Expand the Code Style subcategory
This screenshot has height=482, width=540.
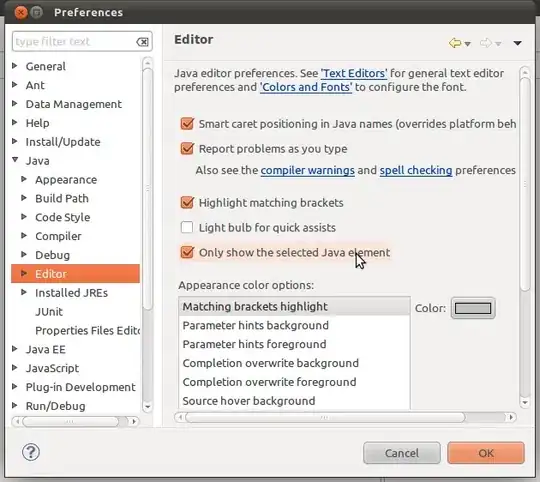24,217
